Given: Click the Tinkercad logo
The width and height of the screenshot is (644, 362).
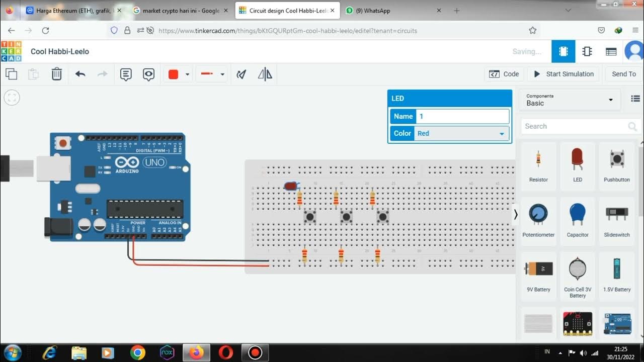Looking at the screenshot, I should pos(11,51).
